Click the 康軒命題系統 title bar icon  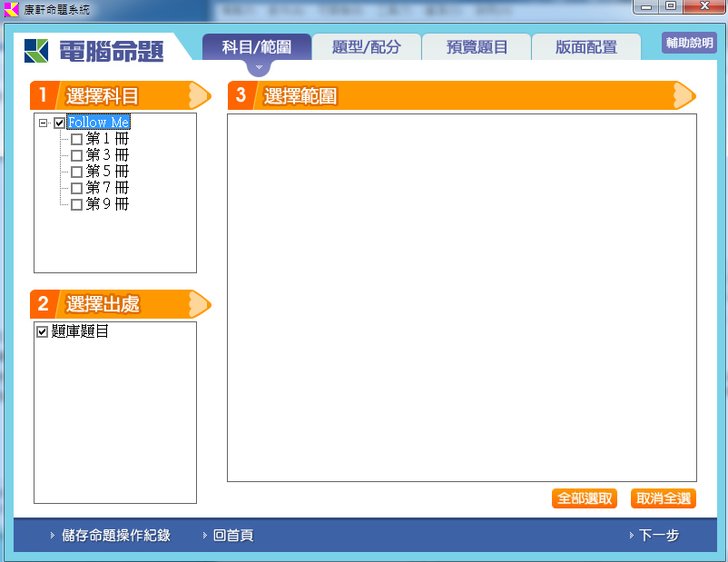[x=11, y=8]
